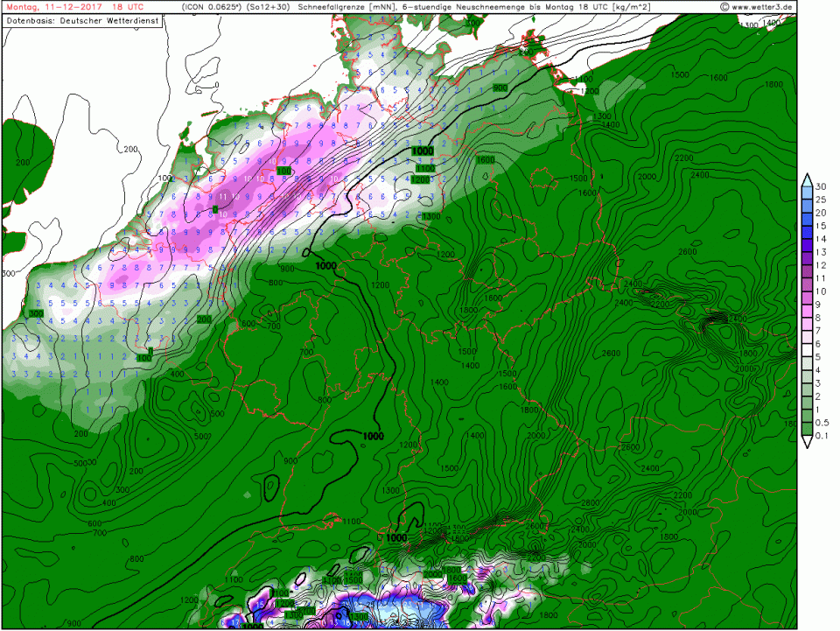Image resolution: width=840 pixels, height=631 pixels.
Task: Click the green 900 marker near the coast
Action: pos(500,88)
